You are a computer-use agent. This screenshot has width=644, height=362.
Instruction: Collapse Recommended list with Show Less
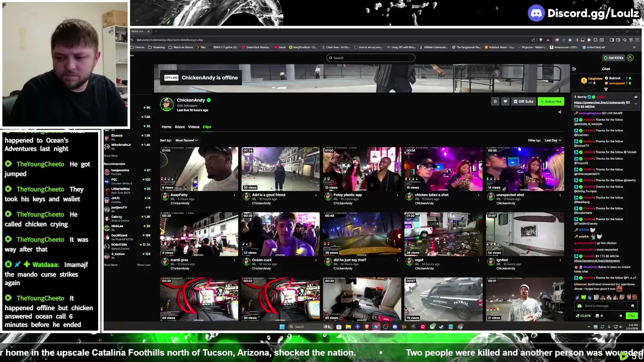143,264
